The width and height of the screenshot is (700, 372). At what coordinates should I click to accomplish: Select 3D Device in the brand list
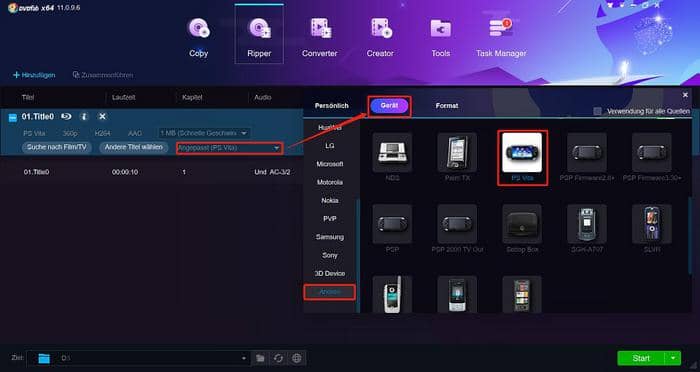(330, 273)
